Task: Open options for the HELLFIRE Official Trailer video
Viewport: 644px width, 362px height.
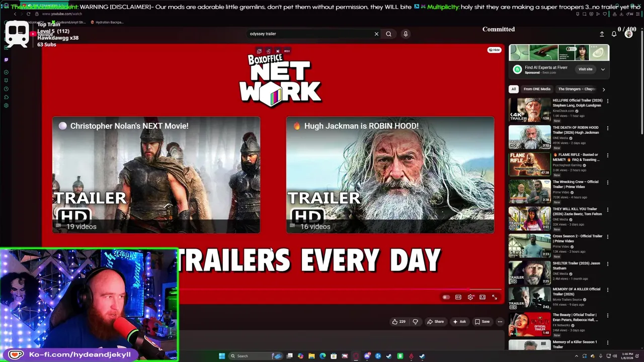Action: (x=607, y=101)
